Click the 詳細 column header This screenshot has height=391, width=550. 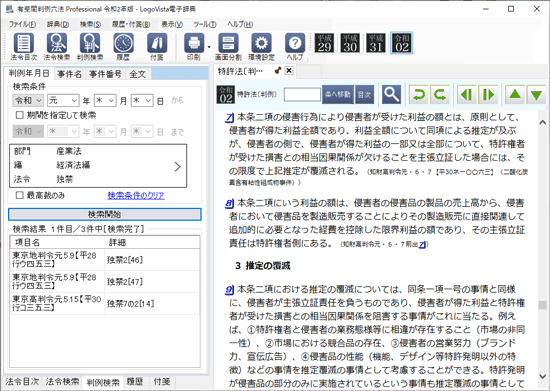152,242
